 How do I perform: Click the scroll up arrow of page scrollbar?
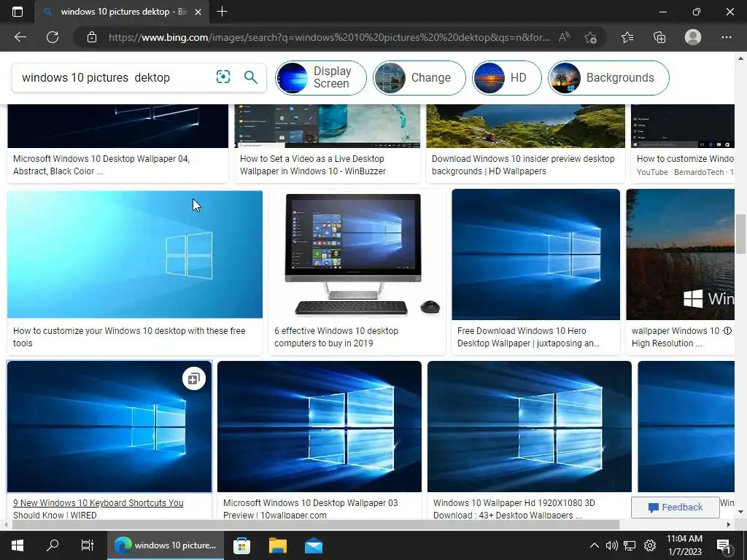coord(740,58)
